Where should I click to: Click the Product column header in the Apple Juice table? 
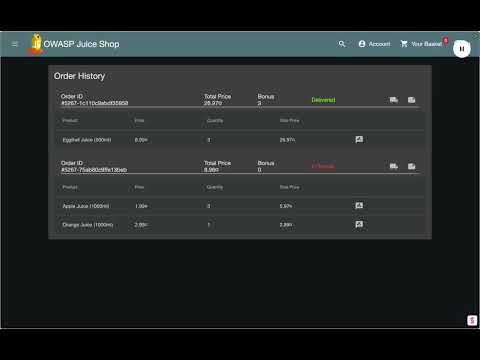pos(70,187)
